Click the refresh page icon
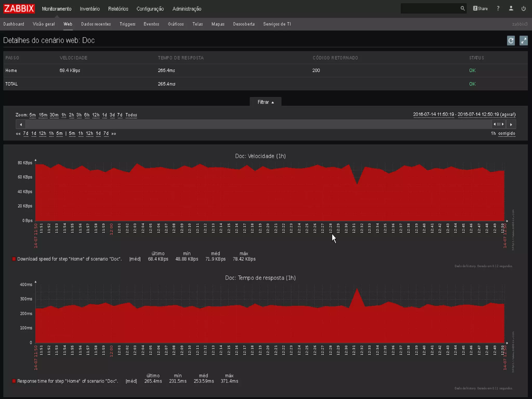 point(511,41)
